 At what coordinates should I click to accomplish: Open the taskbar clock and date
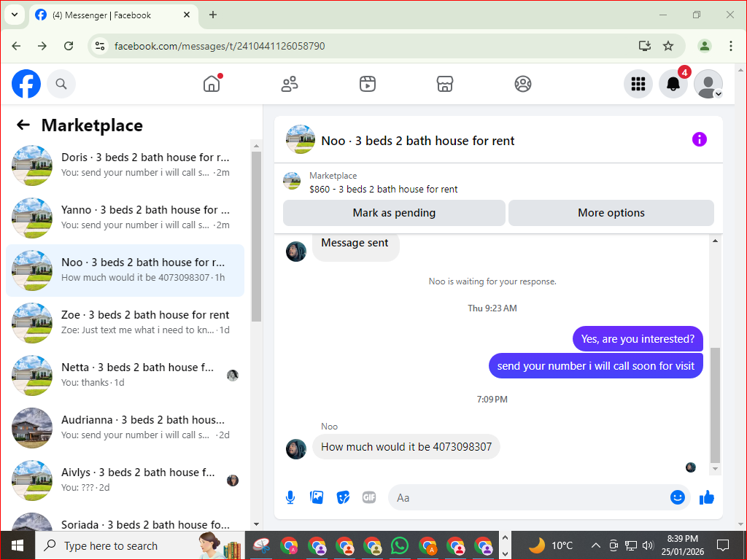(x=682, y=545)
